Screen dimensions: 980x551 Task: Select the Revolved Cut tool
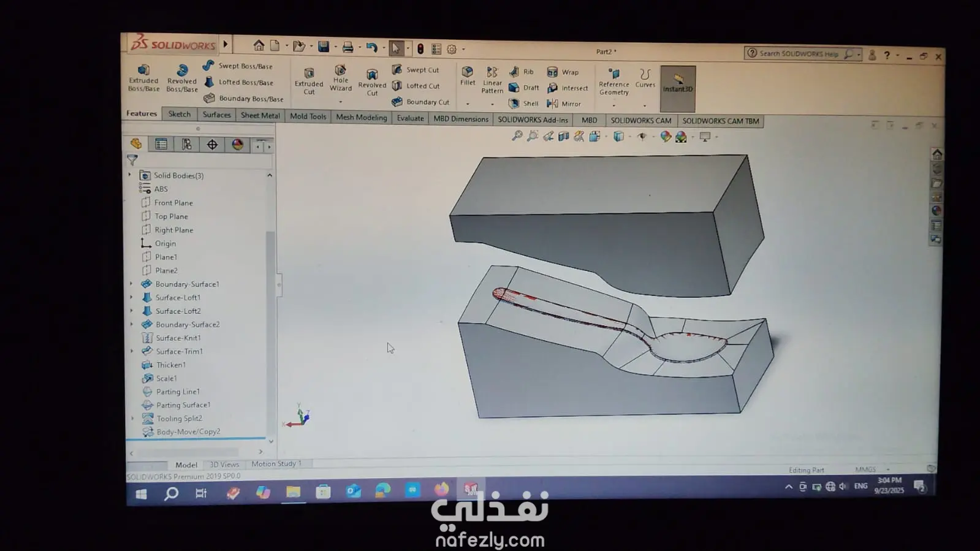pos(372,83)
